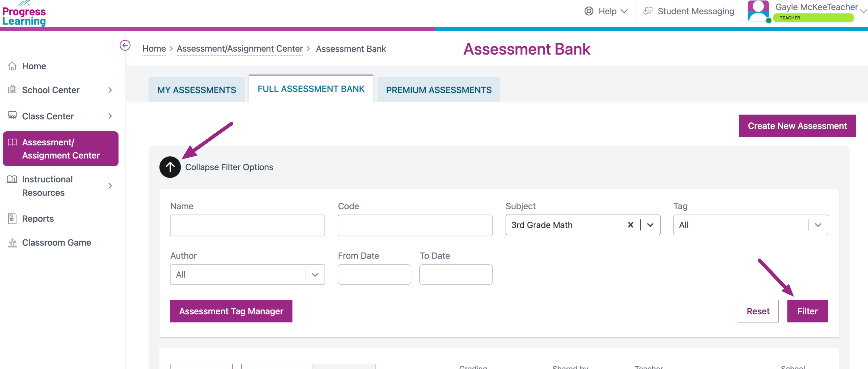Apply filters with the Filter button
868x369 pixels.
807,311
